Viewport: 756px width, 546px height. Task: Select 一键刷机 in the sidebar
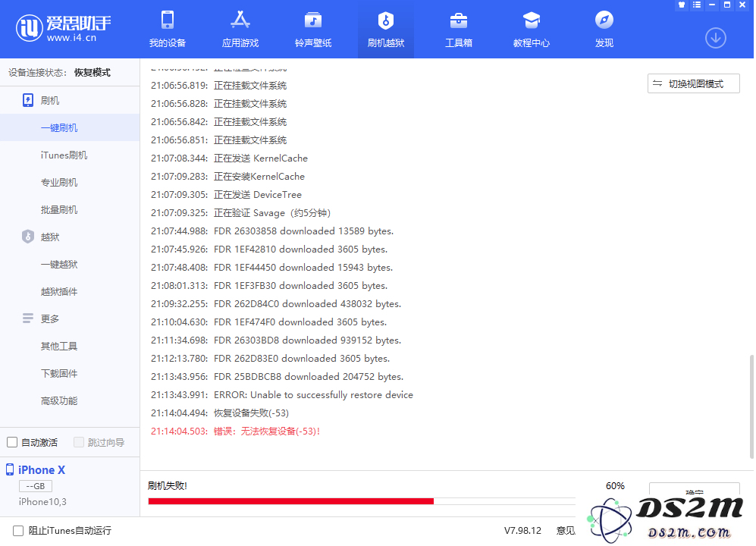point(70,127)
